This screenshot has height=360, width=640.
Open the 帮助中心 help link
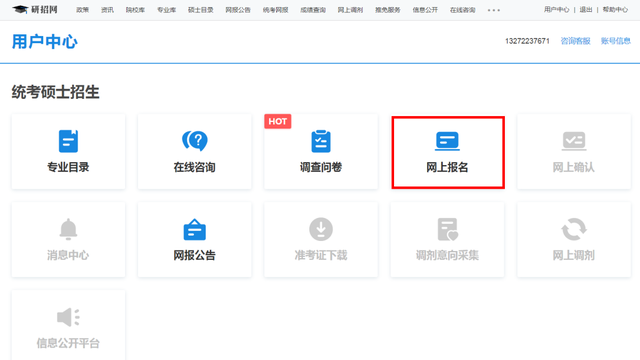click(615, 9)
